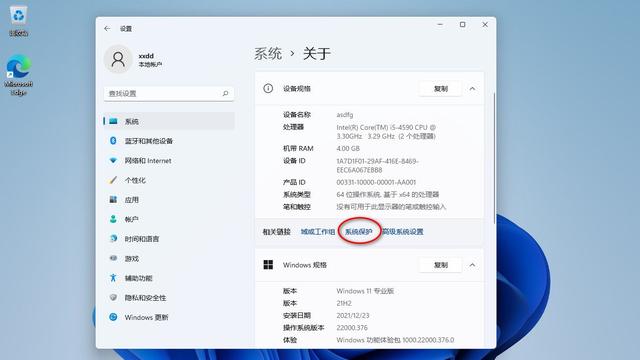
Task: Click the xxdd user avatar icon
Action: pyautogui.click(x=118, y=59)
